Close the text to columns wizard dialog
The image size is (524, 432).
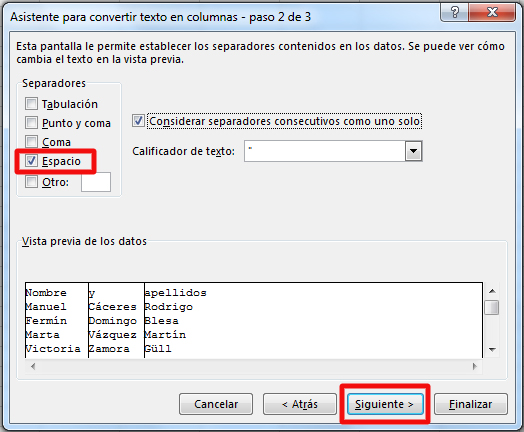492,12
